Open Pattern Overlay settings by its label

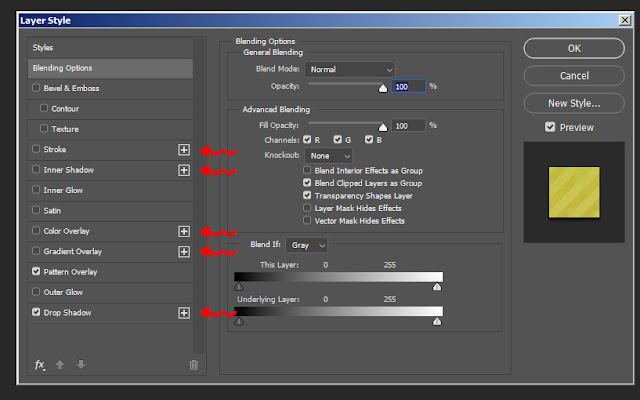pyautogui.click(x=70, y=272)
